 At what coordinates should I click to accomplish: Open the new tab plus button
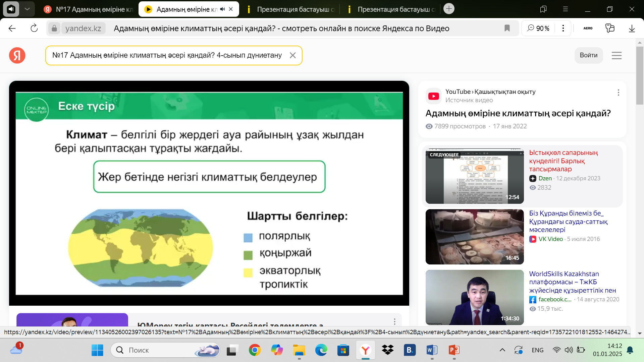(x=449, y=9)
